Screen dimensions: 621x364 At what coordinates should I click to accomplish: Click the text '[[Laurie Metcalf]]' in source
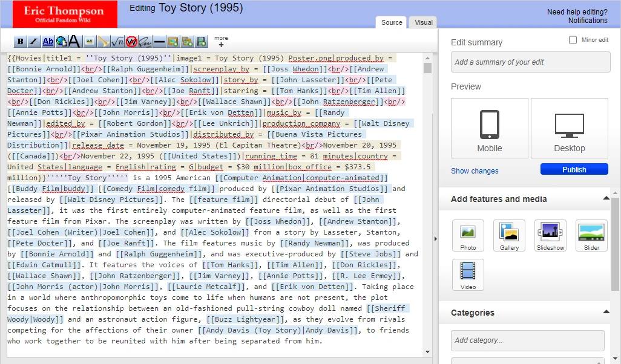(206, 287)
